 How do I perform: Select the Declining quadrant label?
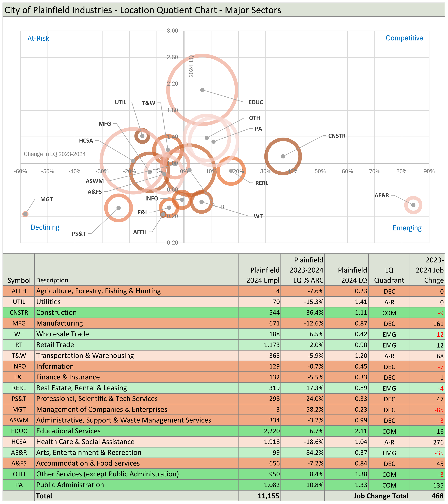click(45, 227)
